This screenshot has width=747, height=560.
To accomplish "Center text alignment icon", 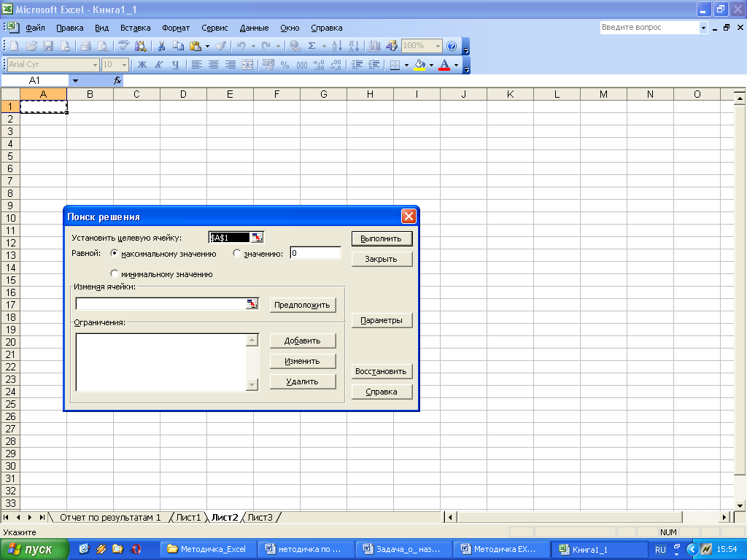I will (x=214, y=65).
